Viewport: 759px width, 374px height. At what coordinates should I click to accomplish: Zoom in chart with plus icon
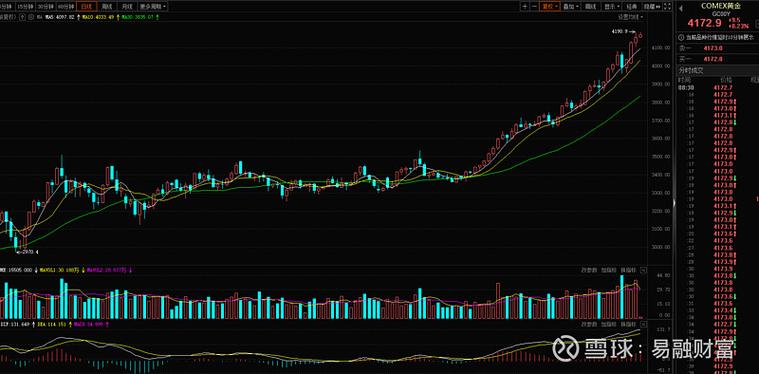pyautogui.click(x=525, y=7)
